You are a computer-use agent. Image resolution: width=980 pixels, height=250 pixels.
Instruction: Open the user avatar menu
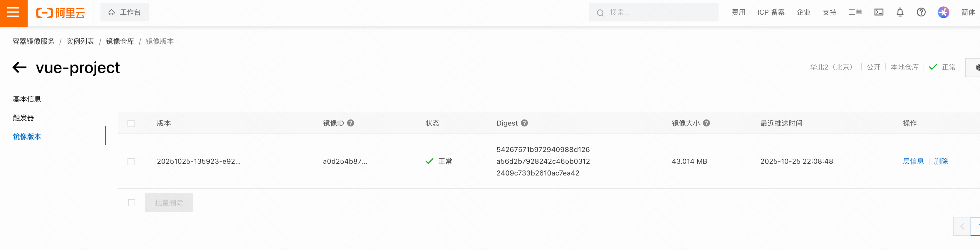click(943, 13)
